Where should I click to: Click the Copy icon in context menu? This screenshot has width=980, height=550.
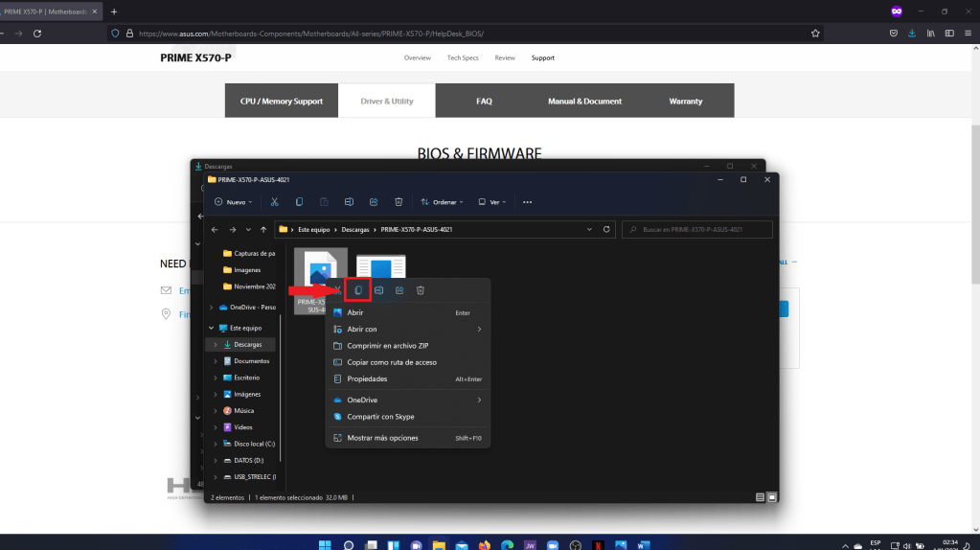[358, 290]
